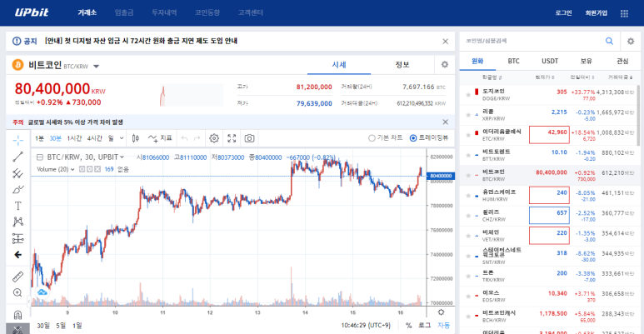Sort the list by 현재가 column
644x334 pixels.
[x=545, y=77]
